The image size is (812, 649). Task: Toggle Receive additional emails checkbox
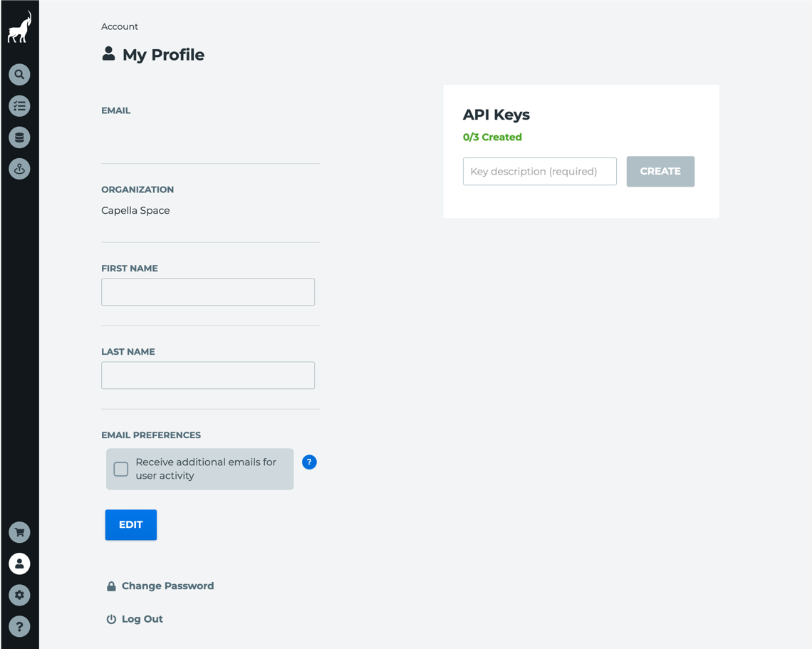pyautogui.click(x=120, y=469)
